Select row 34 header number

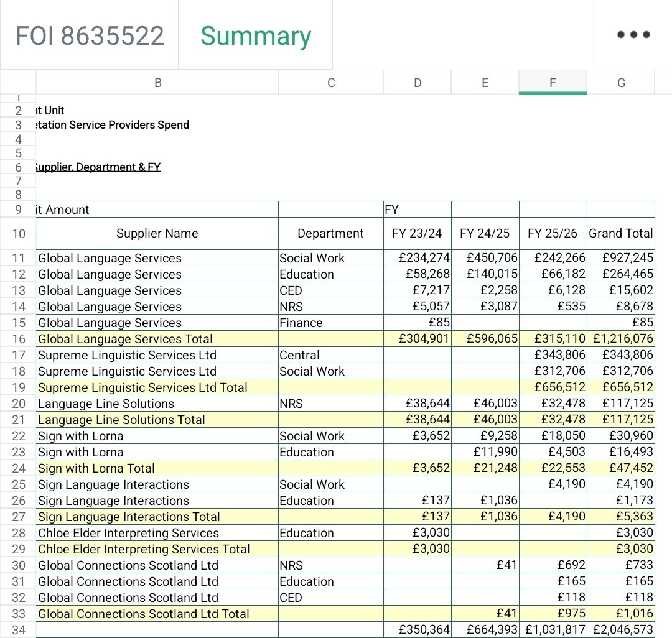(19, 630)
